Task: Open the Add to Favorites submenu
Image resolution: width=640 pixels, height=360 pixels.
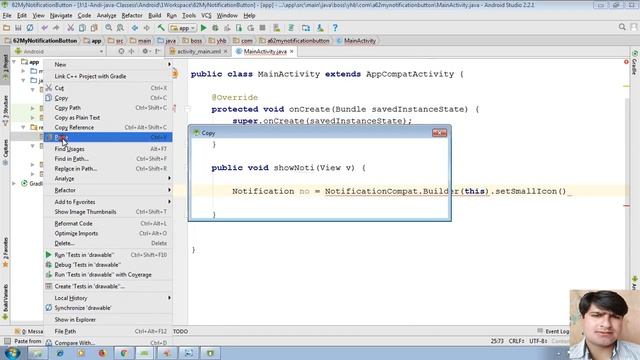Action: pyautogui.click(x=108, y=202)
